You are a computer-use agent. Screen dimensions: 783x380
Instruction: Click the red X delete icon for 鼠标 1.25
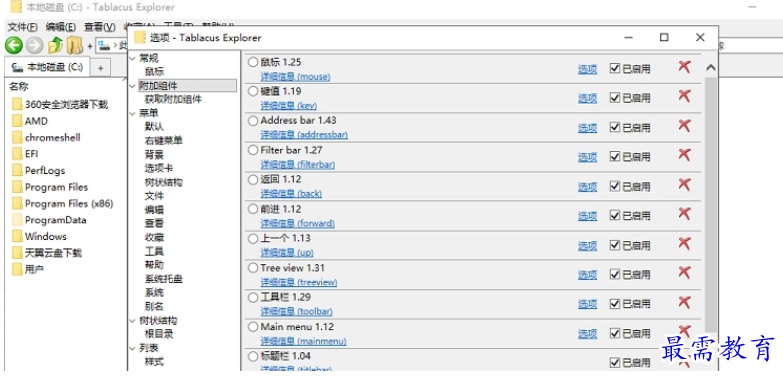click(684, 67)
